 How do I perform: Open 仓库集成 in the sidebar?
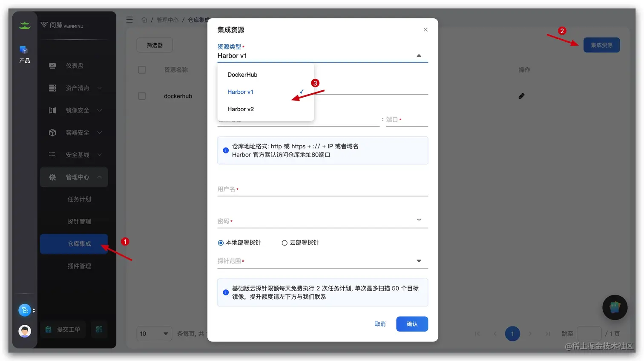tap(74, 244)
